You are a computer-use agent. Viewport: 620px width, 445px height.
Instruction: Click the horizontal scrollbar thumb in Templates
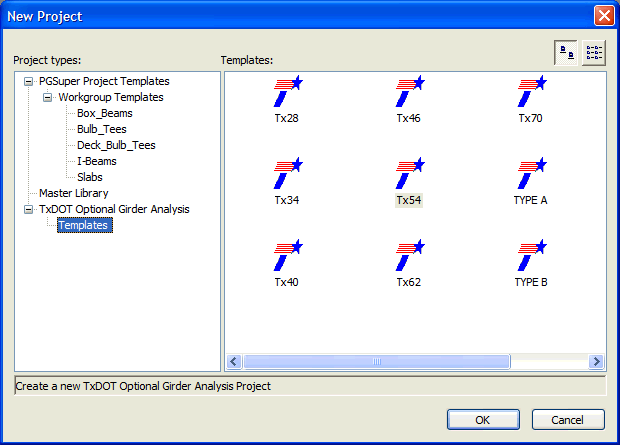tap(377, 362)
